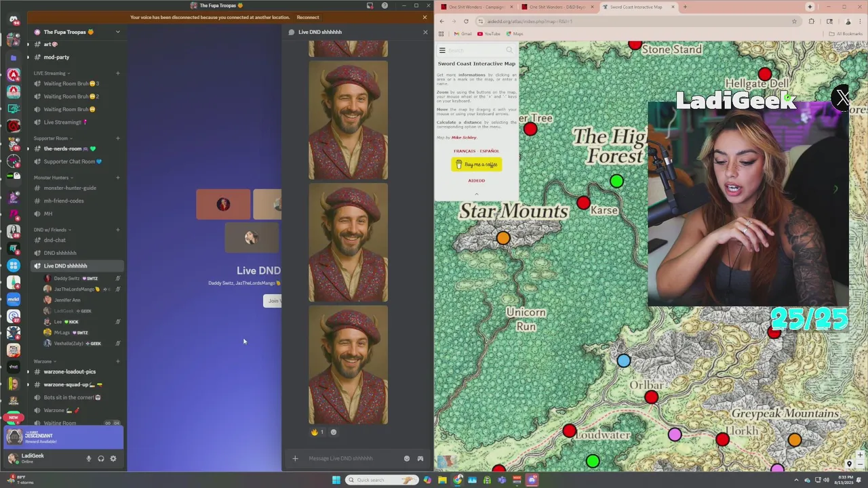Mute microphone in Discord user panel

tap(88, 459)
